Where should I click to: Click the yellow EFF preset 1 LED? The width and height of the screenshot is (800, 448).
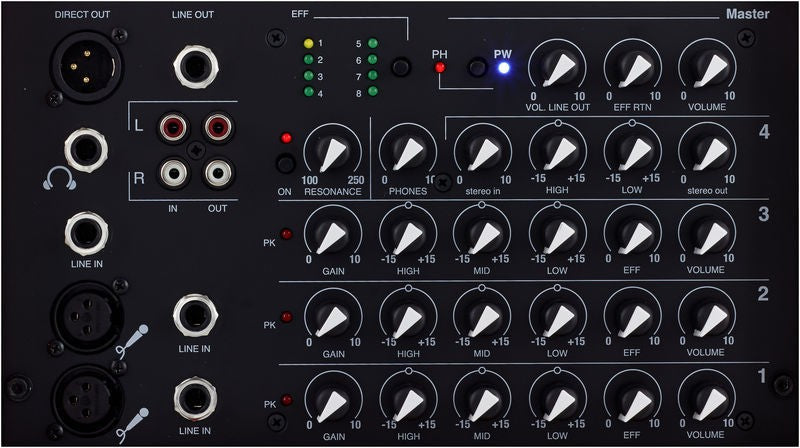[308, 43]
